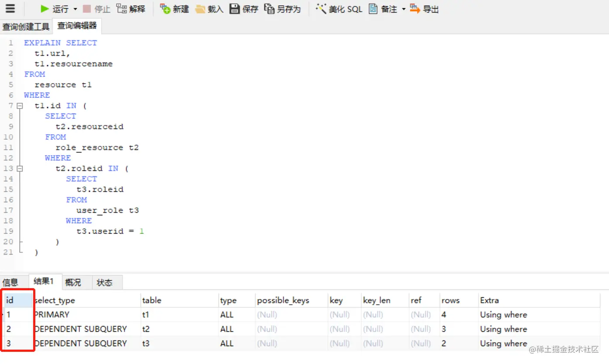Select DEPENDENT SUBQUERY cell in t3 row

click(x=87, y=344)
